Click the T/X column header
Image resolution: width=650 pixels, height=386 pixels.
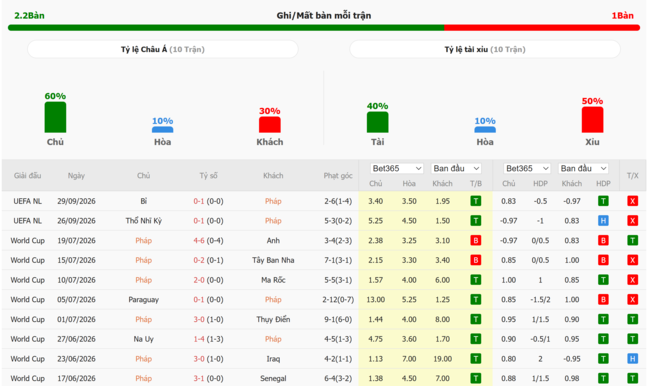click(632, 175)
